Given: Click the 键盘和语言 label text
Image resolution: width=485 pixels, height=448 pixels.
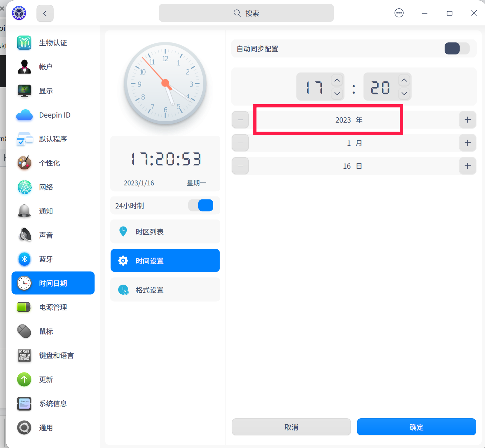Looking at the screenshot, I should point(56,355).
